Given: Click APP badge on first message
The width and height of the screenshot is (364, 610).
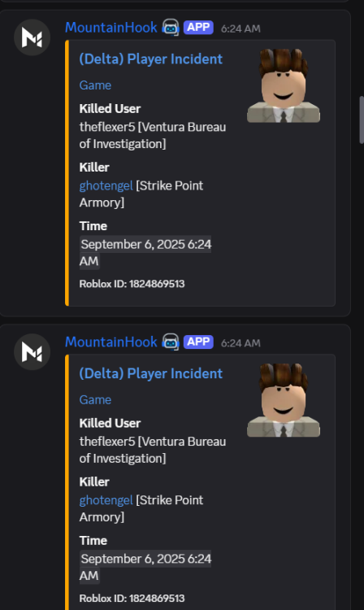Looking at the screenshot, I should click(198, 27).
